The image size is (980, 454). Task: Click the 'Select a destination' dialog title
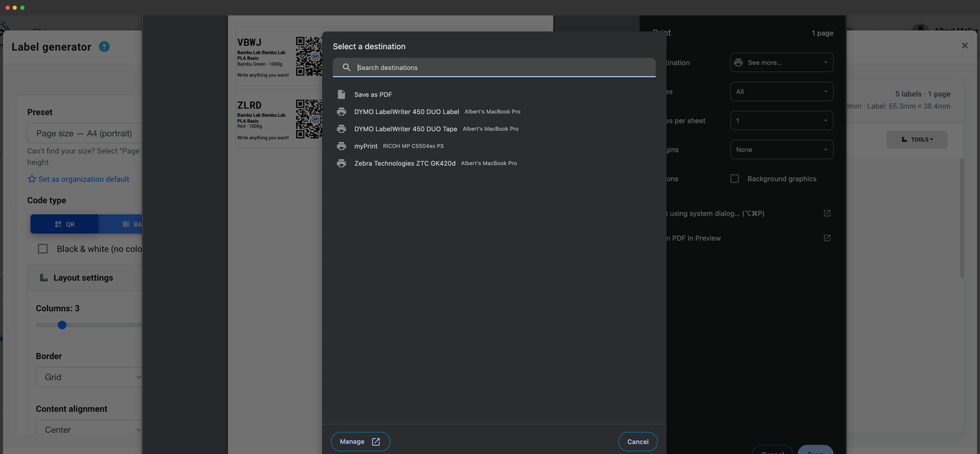pos(369,46)
